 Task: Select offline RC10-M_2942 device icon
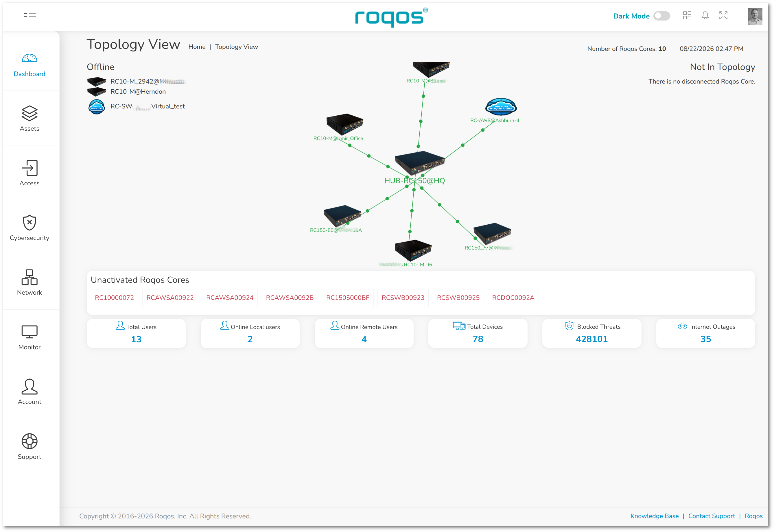tap(97, 81)
